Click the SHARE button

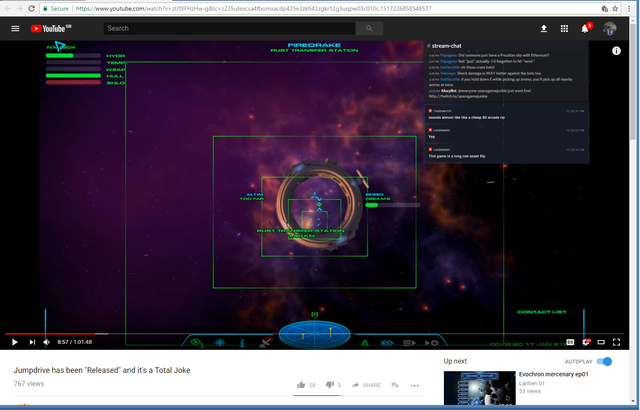coord(367,385)
